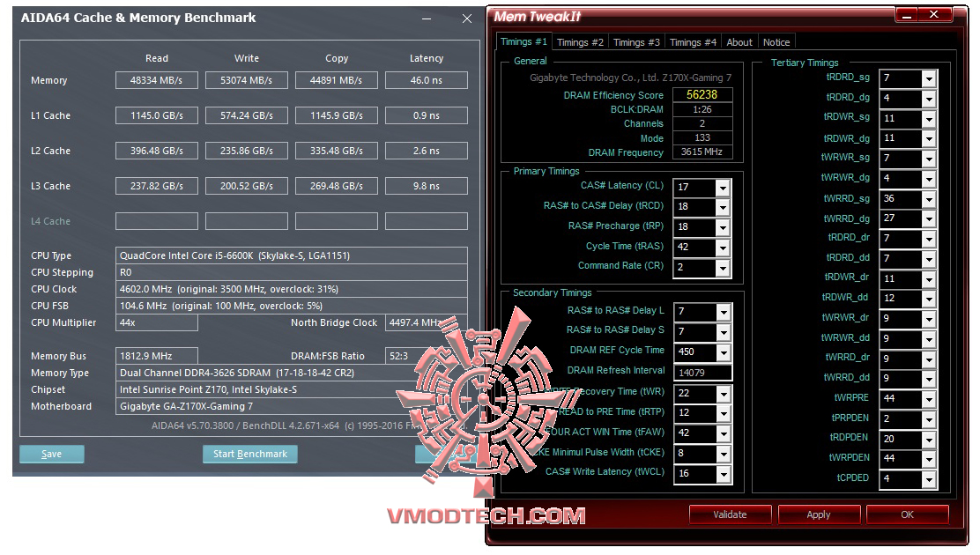980x555 pixels.
Task: Click Start Benchmark in AIDA64
Action: point(250,454)
